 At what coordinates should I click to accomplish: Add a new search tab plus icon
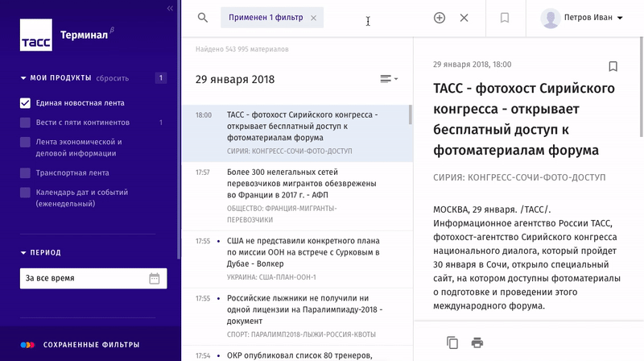click(x=440, y=18)
